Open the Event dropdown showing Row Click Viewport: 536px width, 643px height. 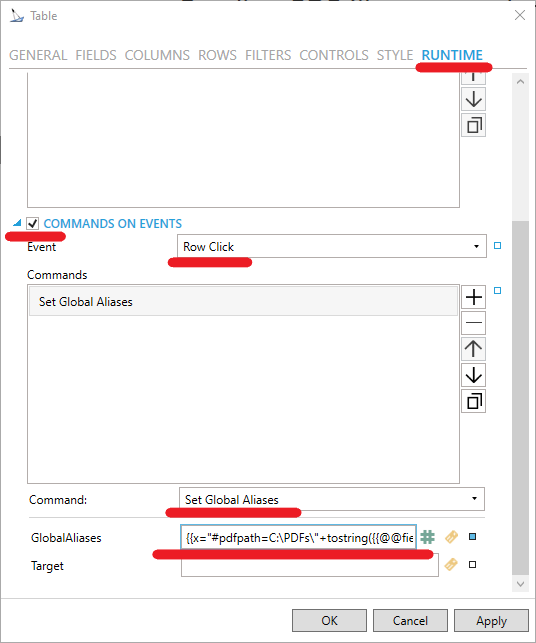(x=332, y=246)
